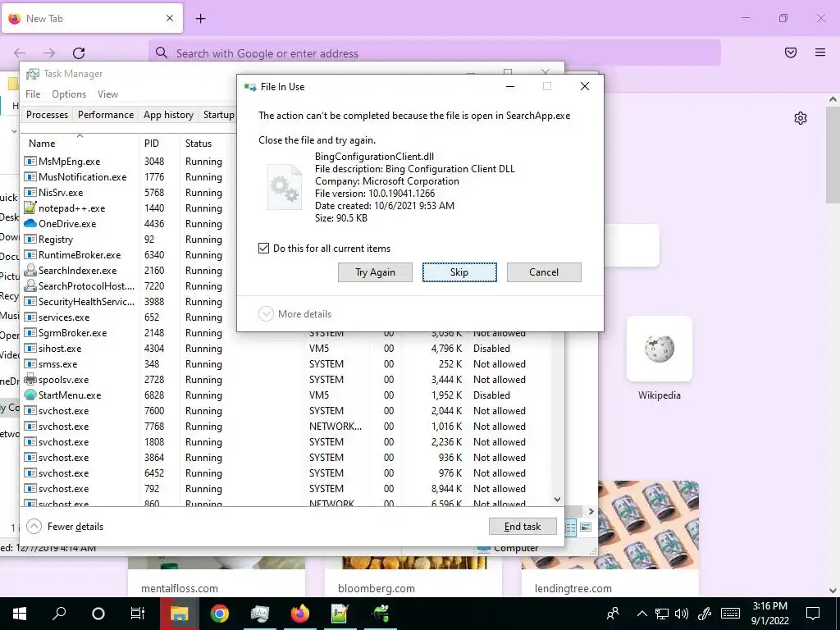This screenshot has height=630, width=840.
Task: Select the MsMpEng.exe process row
Action: [x=129, y=162]
